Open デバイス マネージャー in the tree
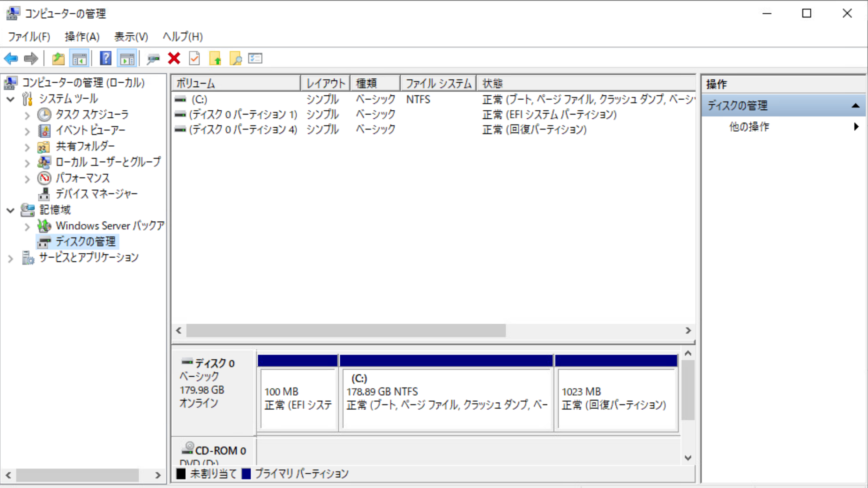 96,194
